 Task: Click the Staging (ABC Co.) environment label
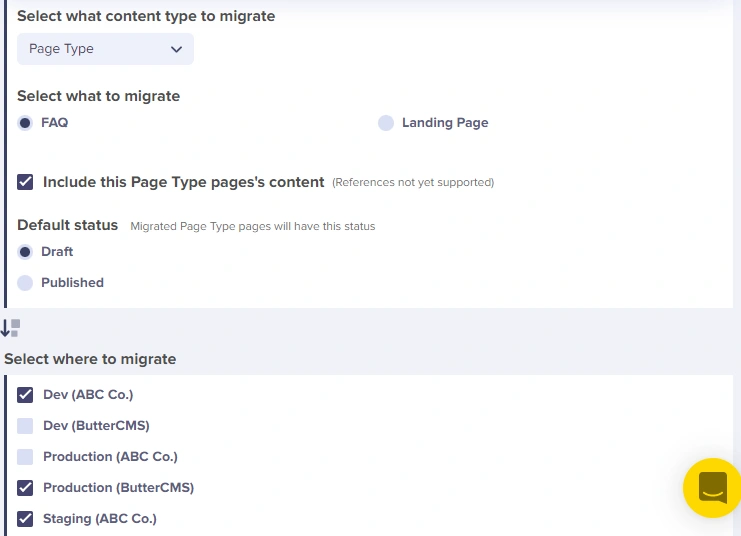pyautogui.click(x=100, y=519)
